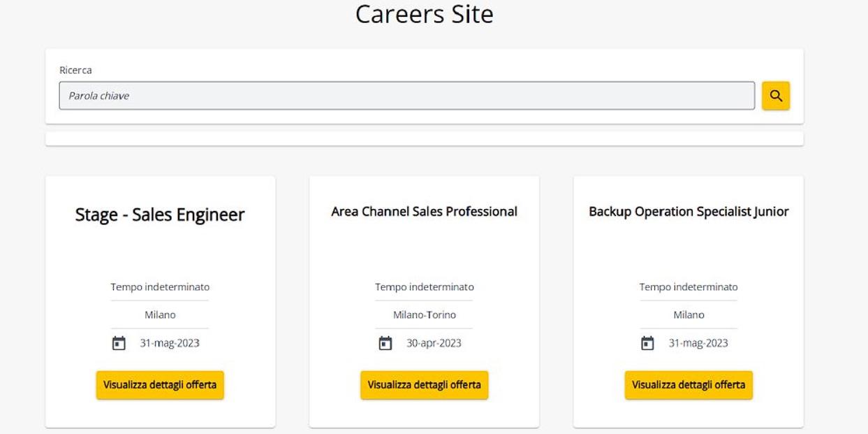Screen dimensions: 868x434
Task: Click the 31-mag-2023 date on Backup Operation card
Action: [698, 343]
